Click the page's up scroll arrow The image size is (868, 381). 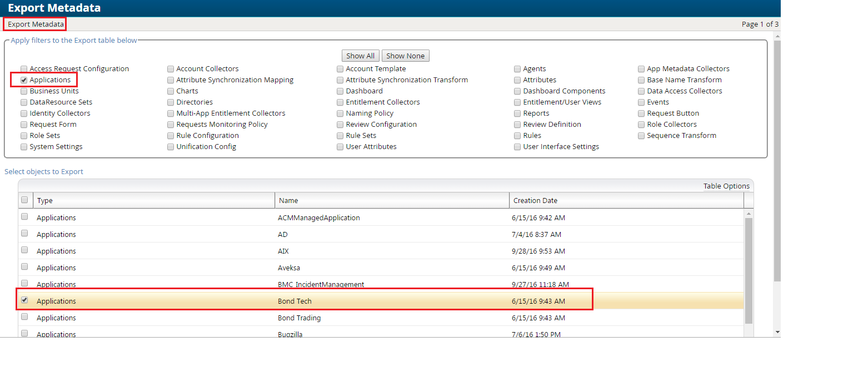pos(777,36)
